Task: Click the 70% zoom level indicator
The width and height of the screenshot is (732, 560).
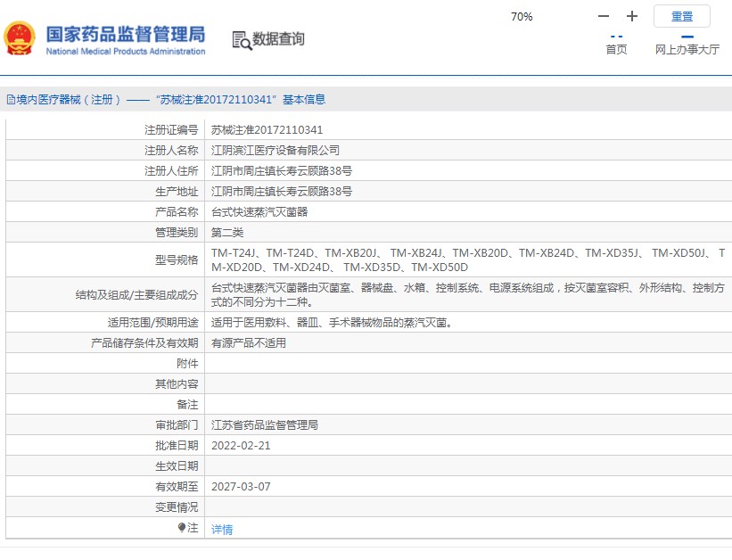Action: tap(522, 17)
